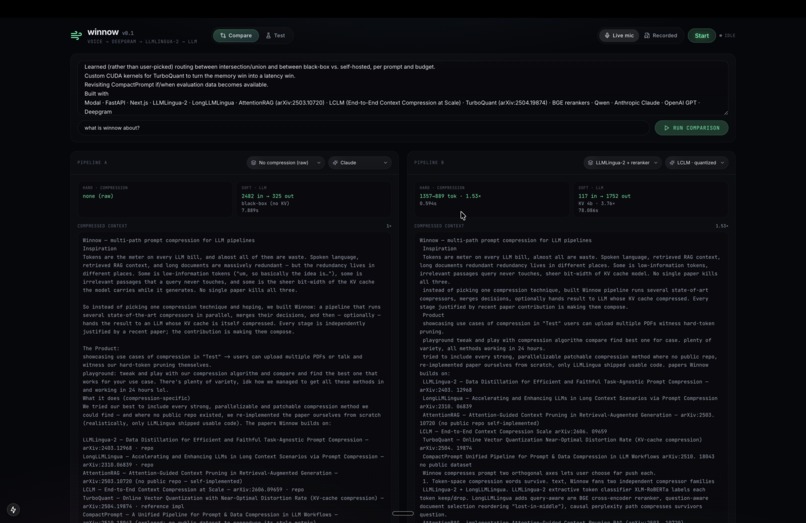806x523 pixels.
Task: Click the compare arrows icon in Compare tab
Action: 223,35
